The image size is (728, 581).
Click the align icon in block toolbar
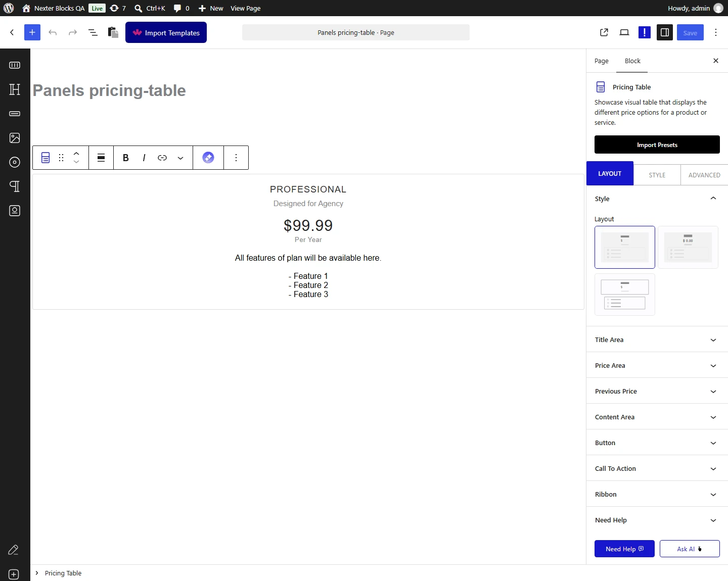point(101,158)
